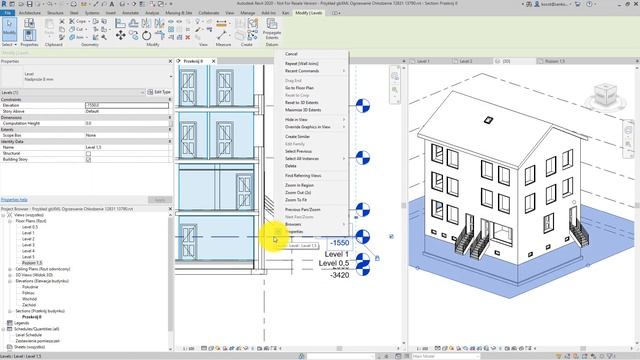
Task: Click the Text tool icon in quick access toolbar
Action: point(111,4)
